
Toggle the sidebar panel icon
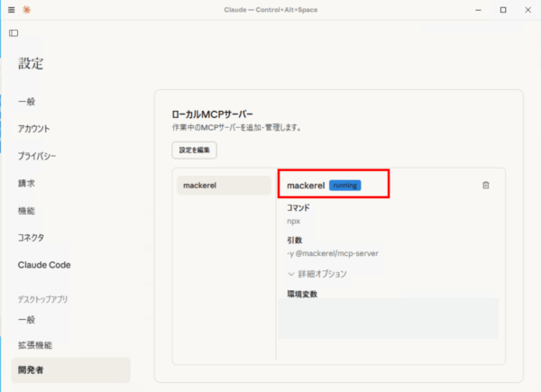tap(14, 32)
